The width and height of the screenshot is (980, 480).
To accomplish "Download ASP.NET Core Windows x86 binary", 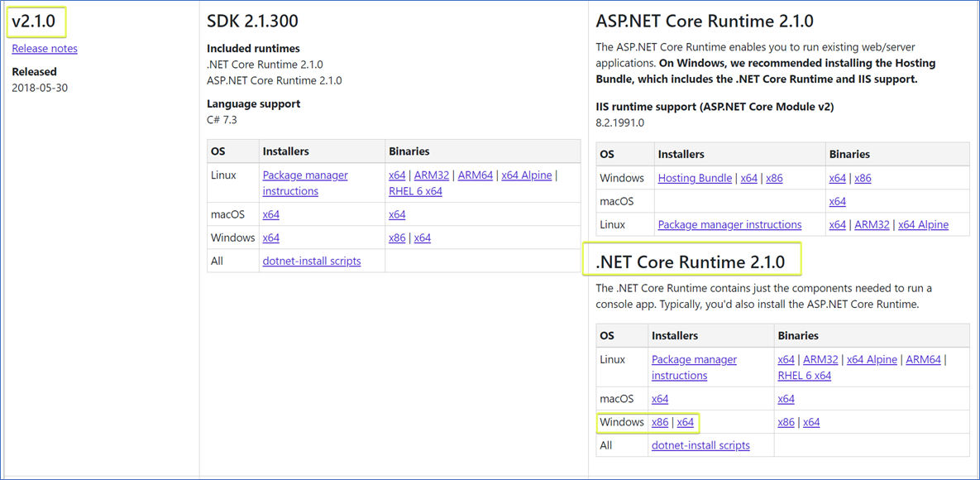I will pyautogui.click(x=863, y=179).
